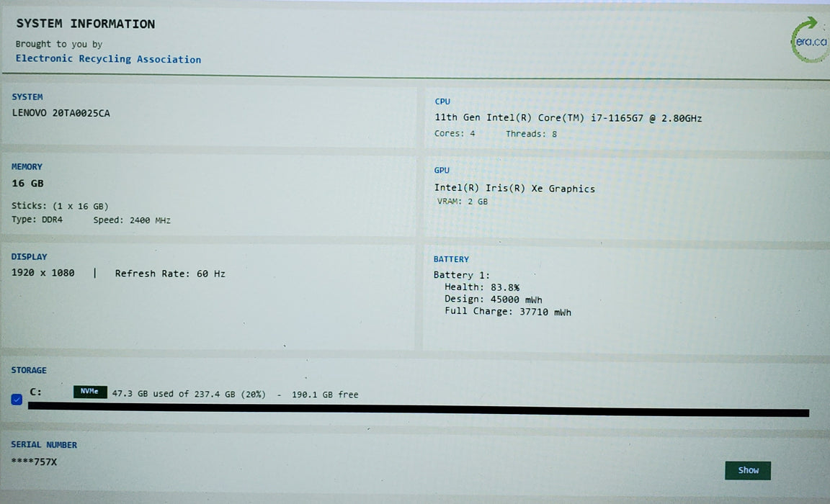Select the Full Charge: 37710 mWh text
The width and height of the screenshot is (830, 504).
(508, 312)
